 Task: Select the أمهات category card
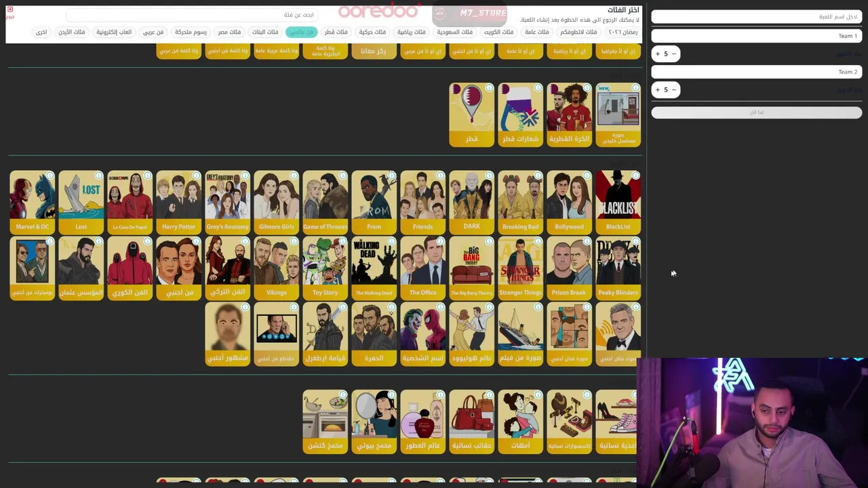(x=521, y=421)
